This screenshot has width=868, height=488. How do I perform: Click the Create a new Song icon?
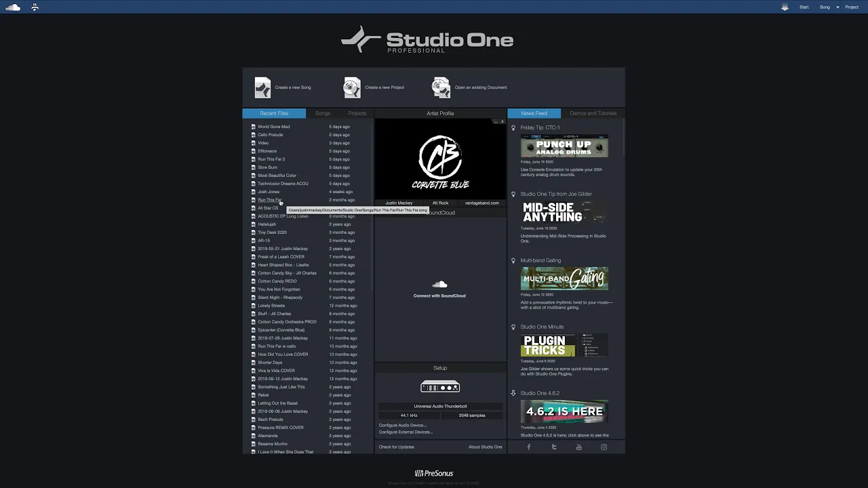(x=262, y=87)
